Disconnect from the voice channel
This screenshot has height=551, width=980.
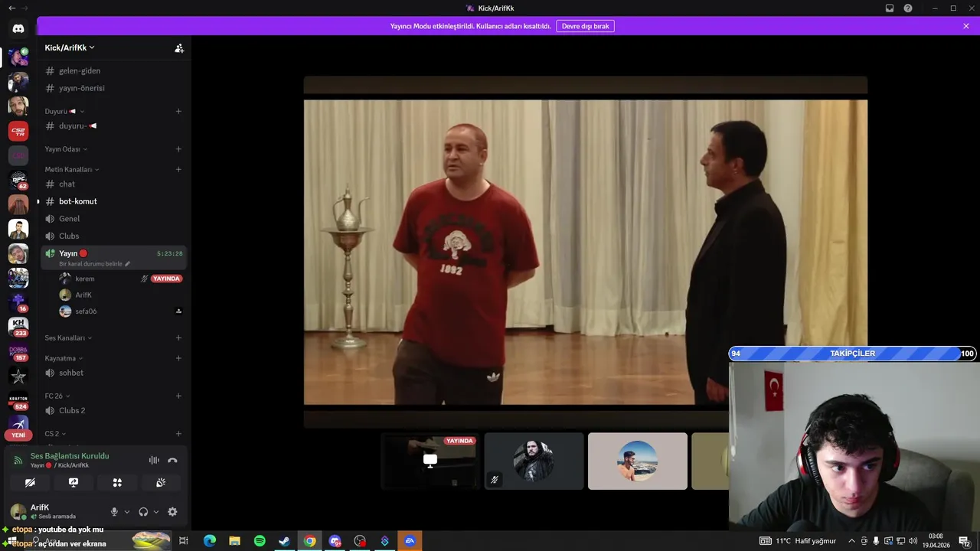point(172,460)
